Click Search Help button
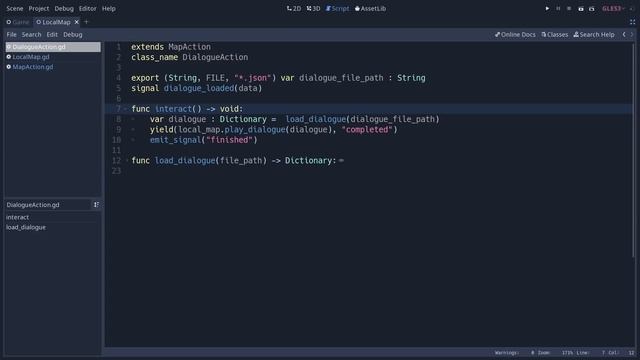This screenshot has height=360, width=640. coord(594,35)
